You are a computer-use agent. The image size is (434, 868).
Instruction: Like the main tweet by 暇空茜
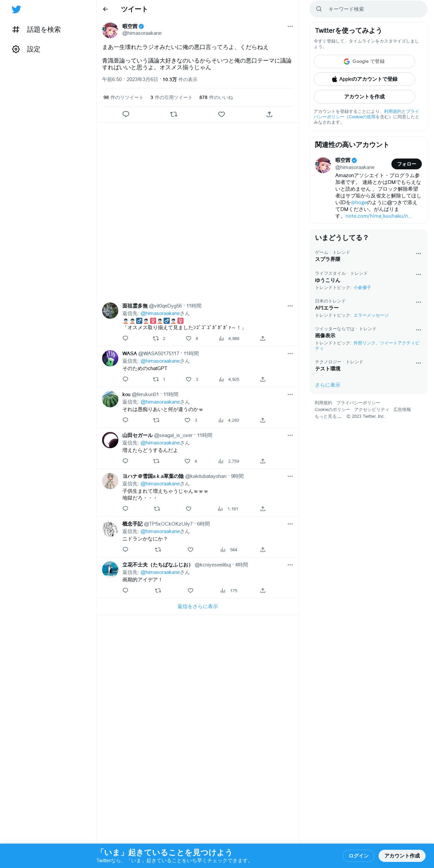click(221, 114)
